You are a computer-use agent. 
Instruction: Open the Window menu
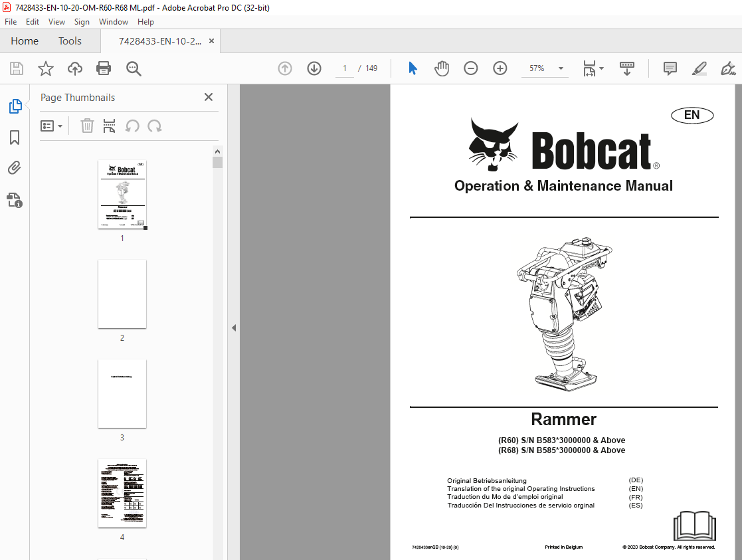(x=113, y=22)
